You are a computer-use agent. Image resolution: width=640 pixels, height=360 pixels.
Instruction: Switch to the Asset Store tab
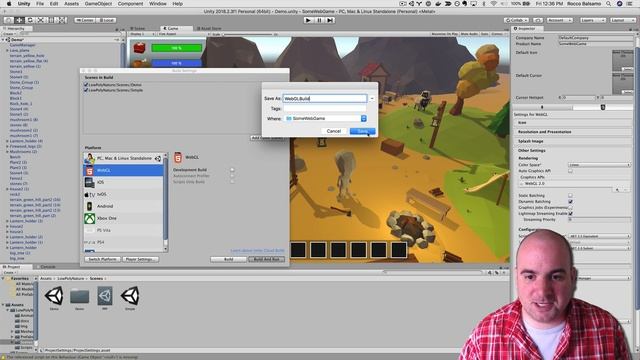pyautogui.click(x=209, y=29)
